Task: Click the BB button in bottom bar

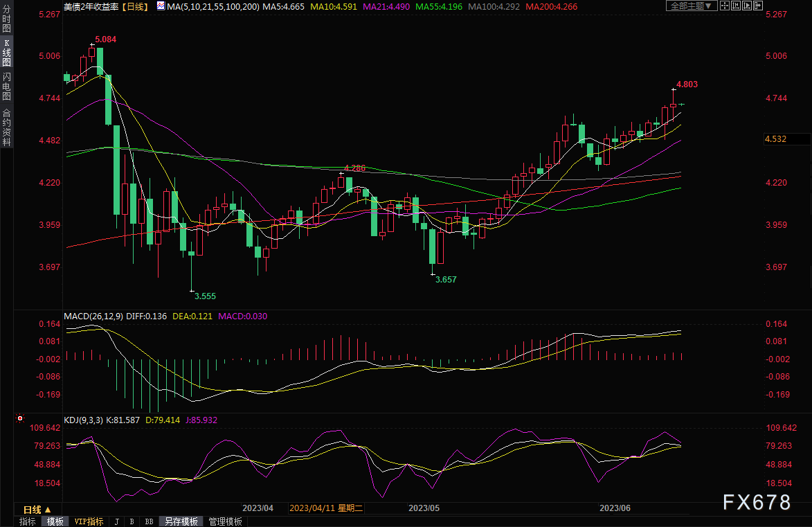Action: coord(149,521)
